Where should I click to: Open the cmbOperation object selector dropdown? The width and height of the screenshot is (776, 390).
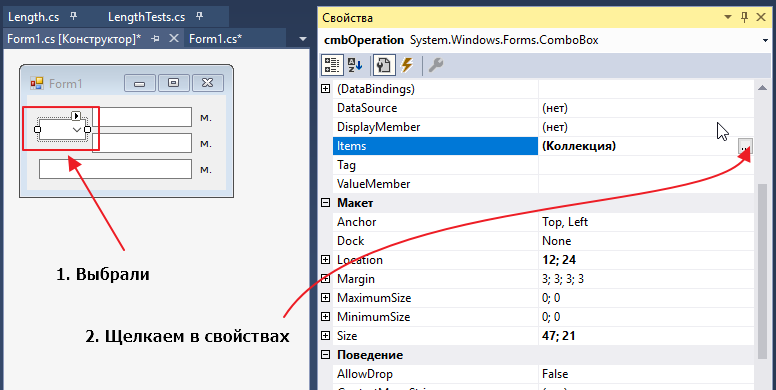pos(766,41)
